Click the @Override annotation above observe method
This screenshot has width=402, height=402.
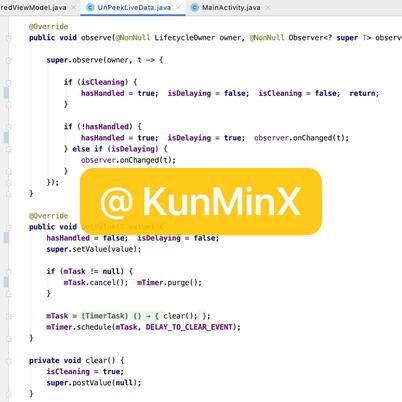point(49,26)
